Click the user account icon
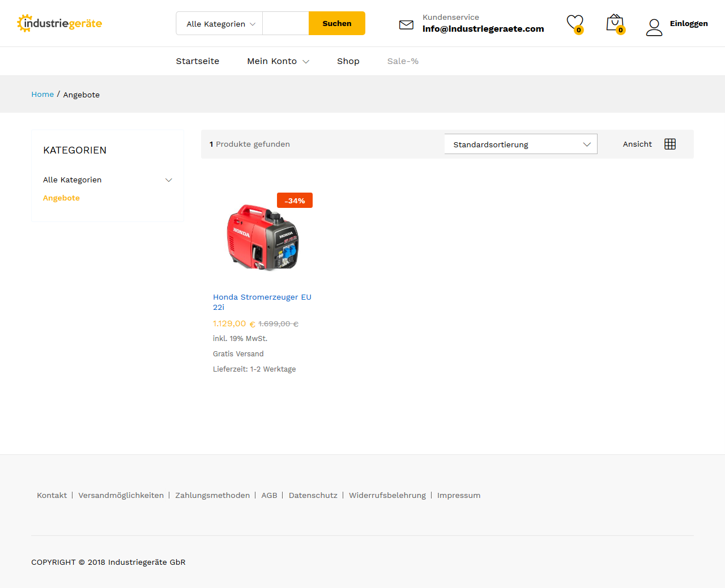 [654, 27]
